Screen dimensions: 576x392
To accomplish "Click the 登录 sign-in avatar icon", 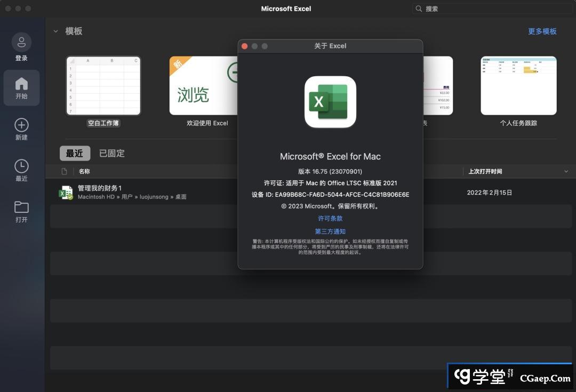I will point(21,42).
